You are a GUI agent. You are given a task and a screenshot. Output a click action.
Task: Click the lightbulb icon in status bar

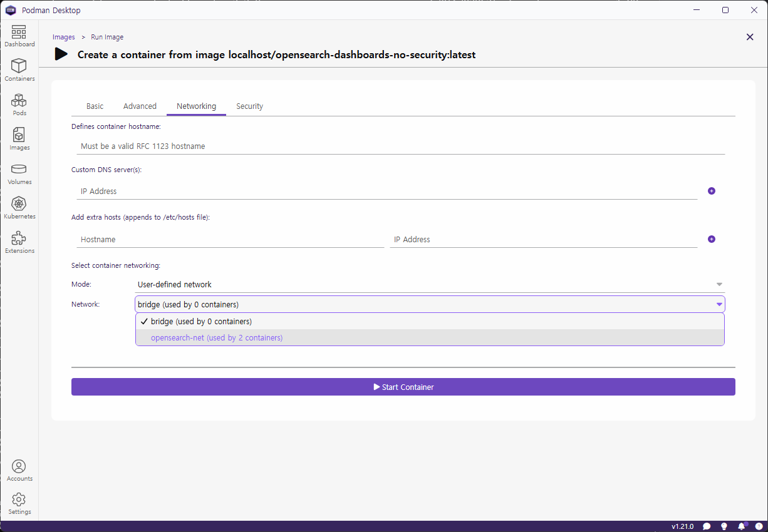[724, 526]
